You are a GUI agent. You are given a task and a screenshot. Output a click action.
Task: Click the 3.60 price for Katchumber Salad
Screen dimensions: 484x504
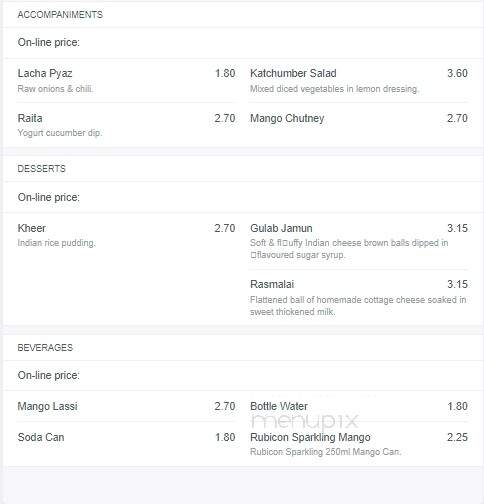[x=457, y=73]
